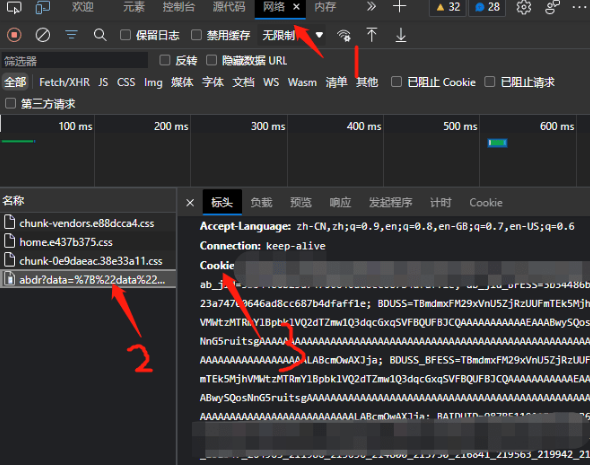Import HAR file upload arrow
This screenshot has height=465, width=590.
click(371, 35)
